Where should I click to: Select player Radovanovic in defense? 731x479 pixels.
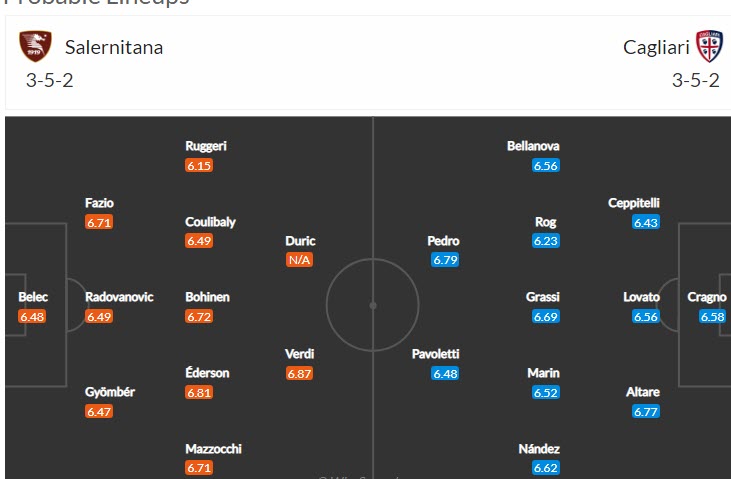[x=119, y=297]
